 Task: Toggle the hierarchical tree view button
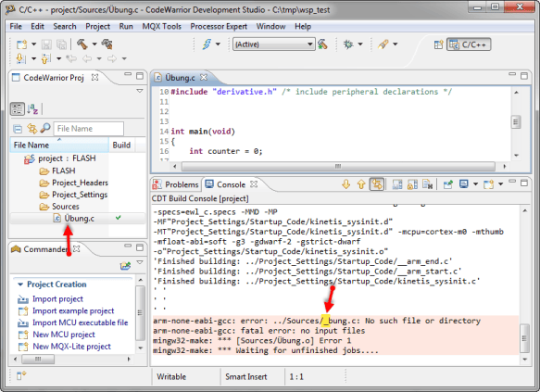18,109
